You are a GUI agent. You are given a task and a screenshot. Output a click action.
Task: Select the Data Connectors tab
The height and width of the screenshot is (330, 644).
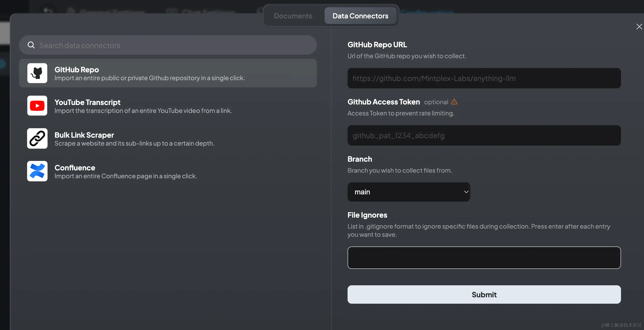coord(360,16)
